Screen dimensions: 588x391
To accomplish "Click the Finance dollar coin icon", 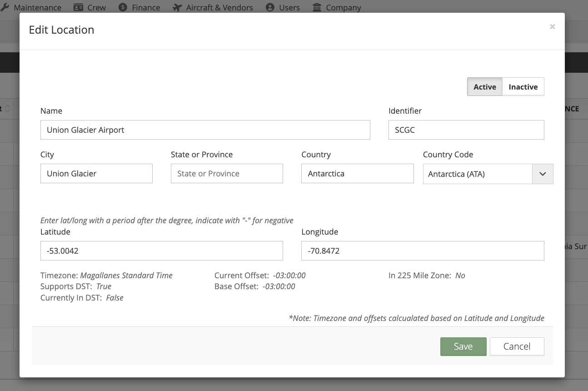I will coord(123,7).
